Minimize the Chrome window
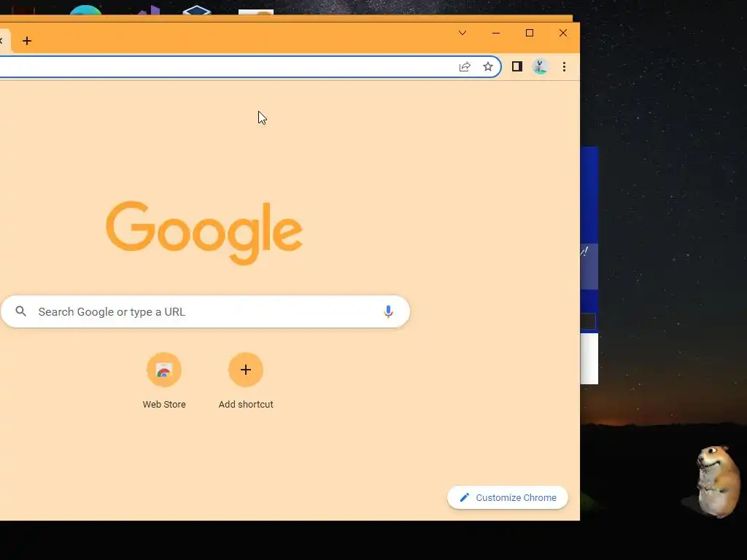Viewport: 747px width, 560px height. tap(496, 33)
